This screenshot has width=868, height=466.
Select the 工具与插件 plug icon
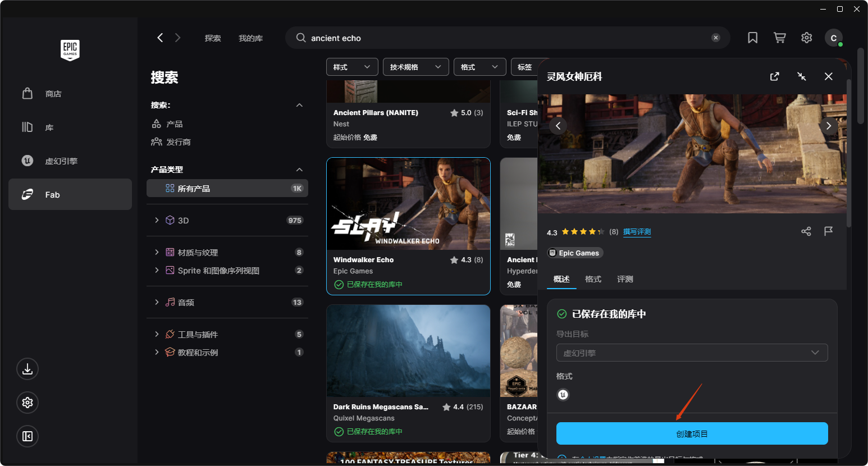tap(170, 334)
